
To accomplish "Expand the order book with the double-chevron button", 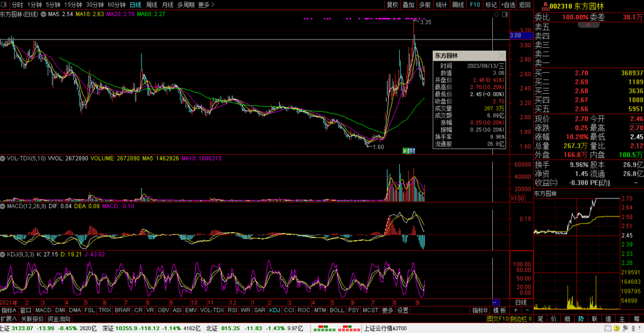I will tap(589, 25).
